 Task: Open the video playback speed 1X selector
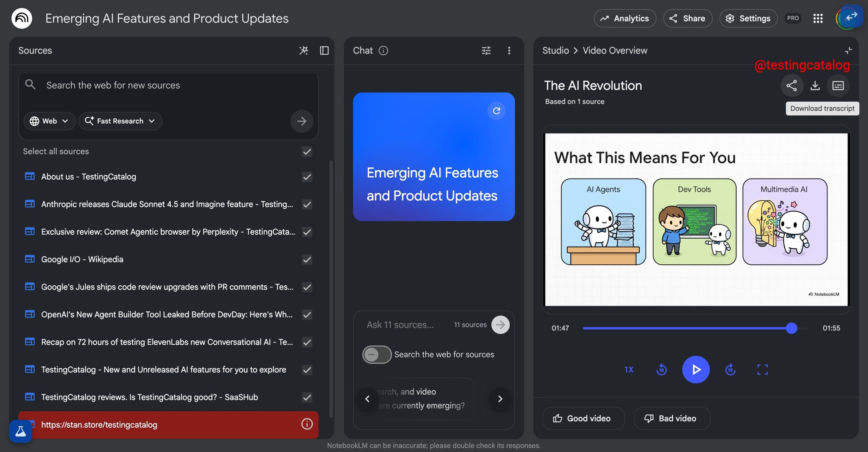(629, 370)
